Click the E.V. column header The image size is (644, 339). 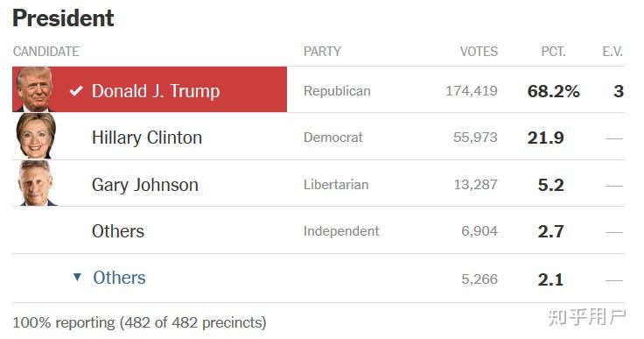click(612, 52)
